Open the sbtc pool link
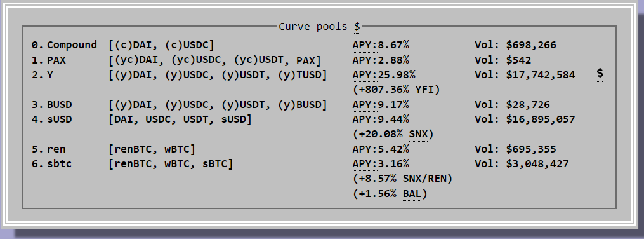Viewport: 644px width, 239px height. [60, 164]
